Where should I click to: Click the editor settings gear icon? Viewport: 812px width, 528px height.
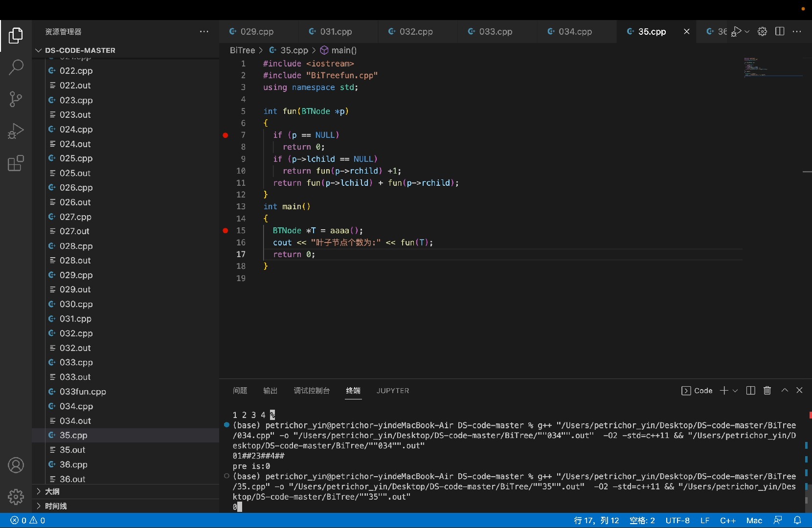(x=762, y=32)
